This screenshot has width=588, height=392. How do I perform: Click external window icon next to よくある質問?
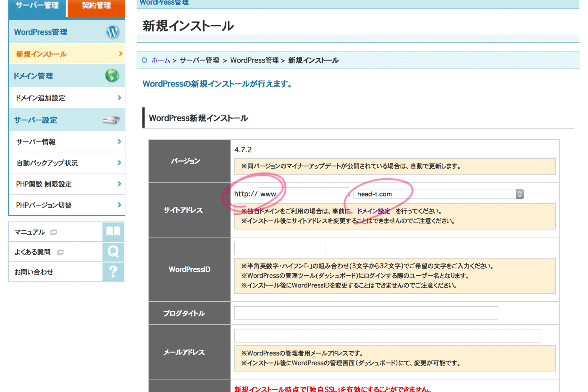[x=60, y=252]
